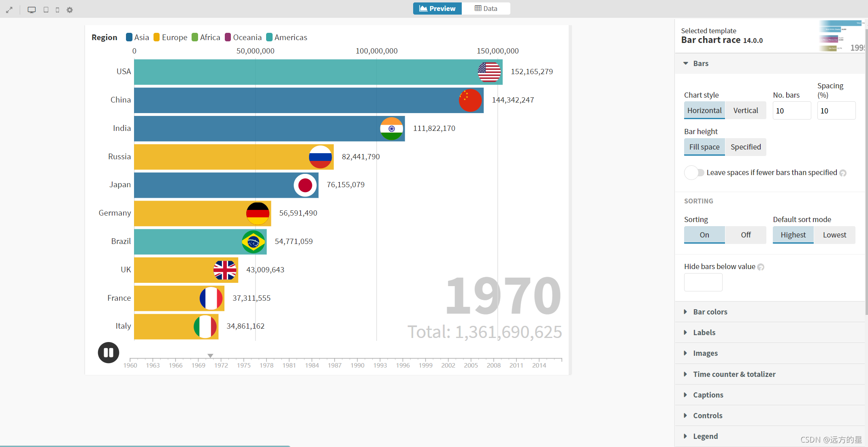Toggle Leave spaces if fewer bars switch
Image resolution: width=868 pixels, height=447 pixels.
point(694,173)
